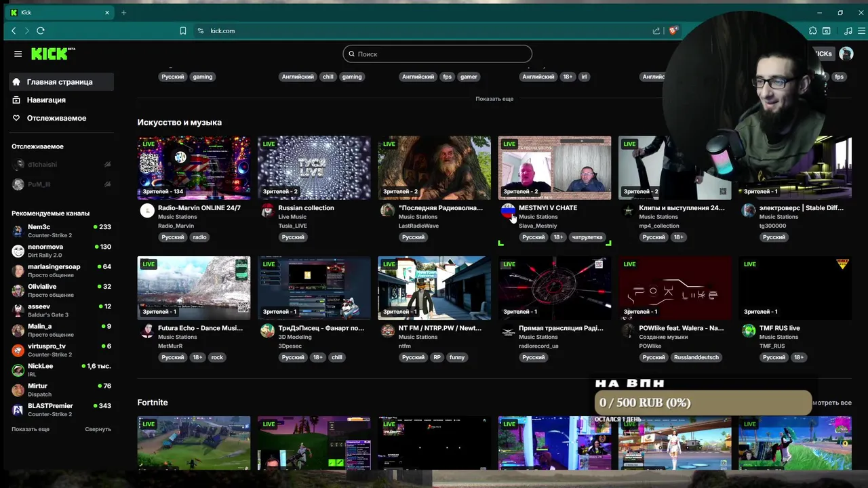Open tg300000 channel avatar
The height and width of the screenshot is (488, 868).
click(748, 210)
